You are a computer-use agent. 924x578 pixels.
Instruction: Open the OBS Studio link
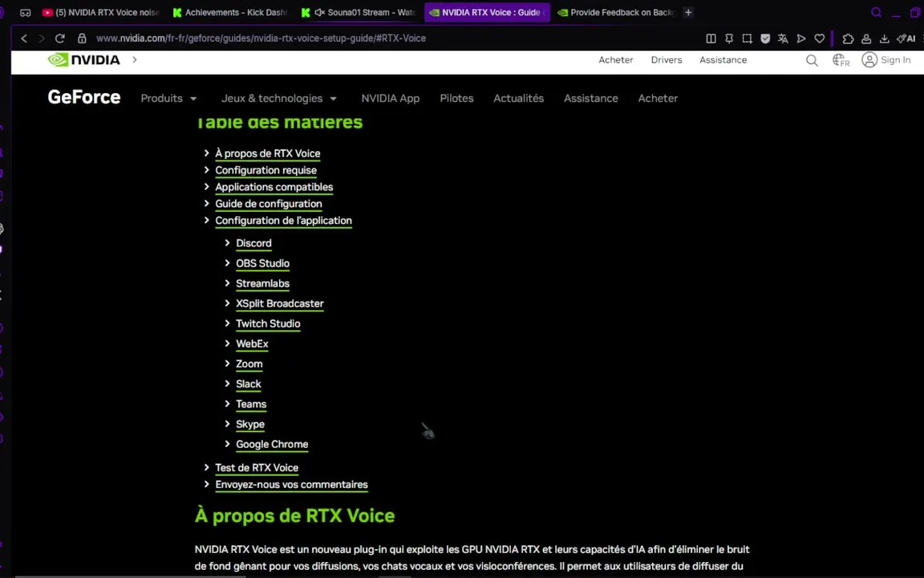pos(263,263)
